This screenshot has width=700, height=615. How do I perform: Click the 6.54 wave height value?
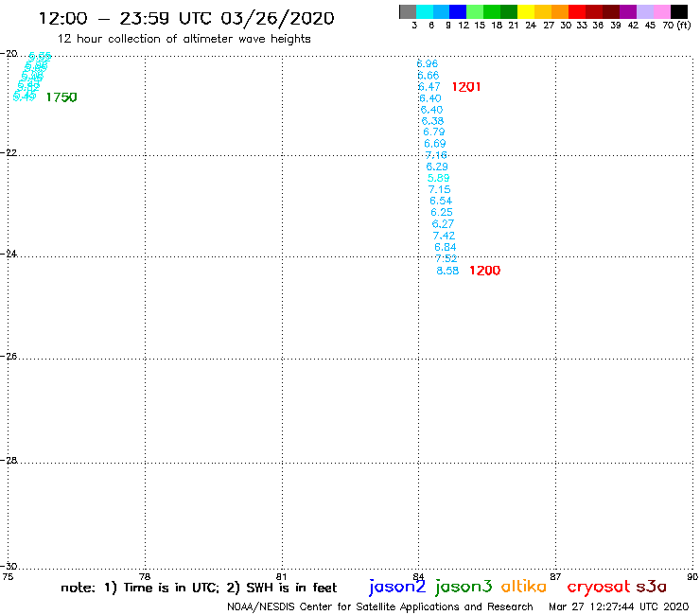tap(441, 201)
